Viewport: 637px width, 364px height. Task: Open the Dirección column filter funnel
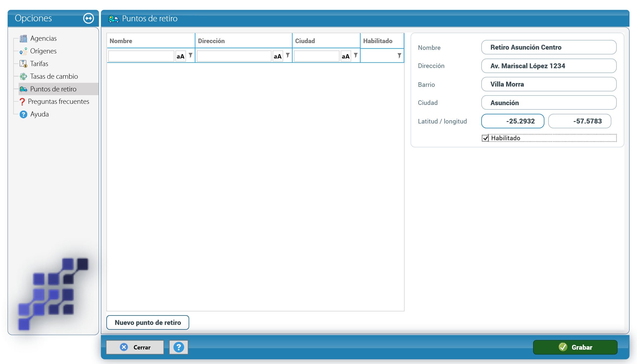point(288,55)
